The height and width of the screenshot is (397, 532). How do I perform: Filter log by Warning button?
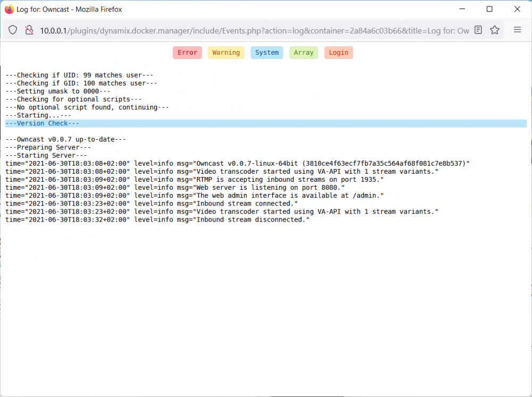click(226, 53)
